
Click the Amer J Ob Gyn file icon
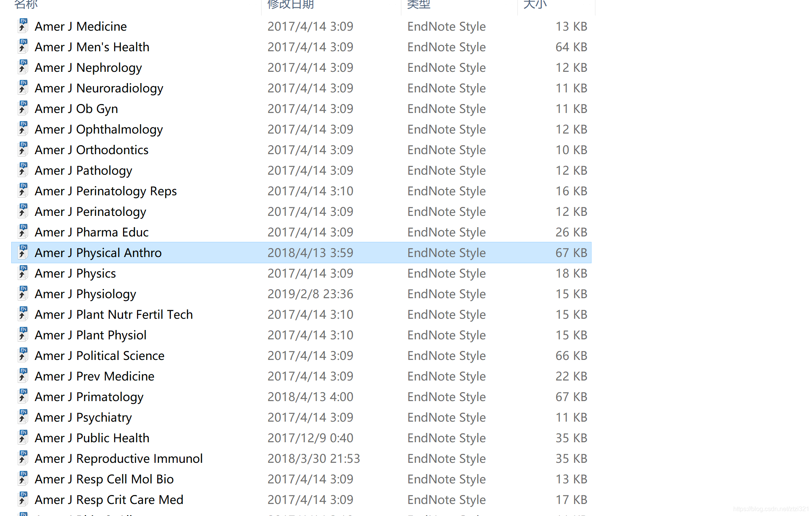pos(23,108)
